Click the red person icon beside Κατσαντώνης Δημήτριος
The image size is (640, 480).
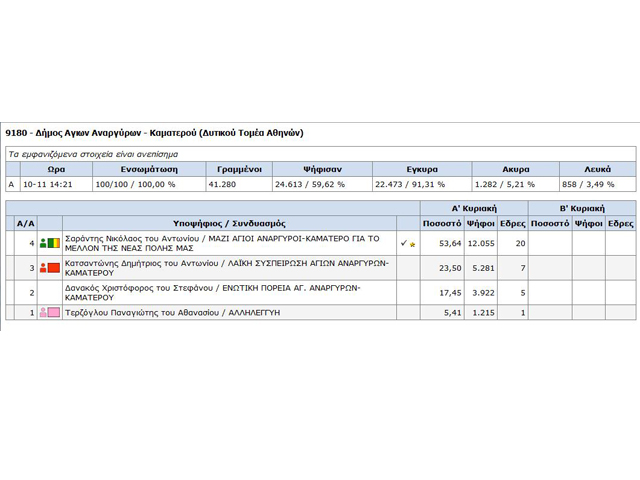(x=44, y=268)
